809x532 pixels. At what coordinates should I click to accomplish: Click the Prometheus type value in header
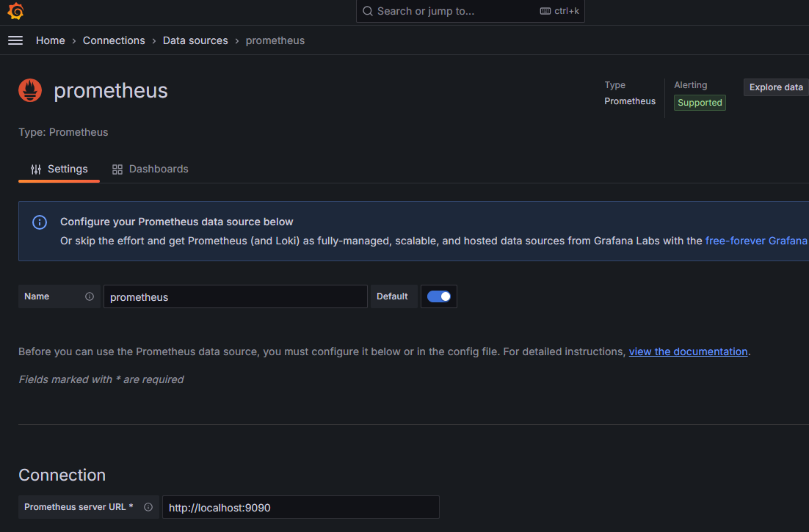coord(630,101)
